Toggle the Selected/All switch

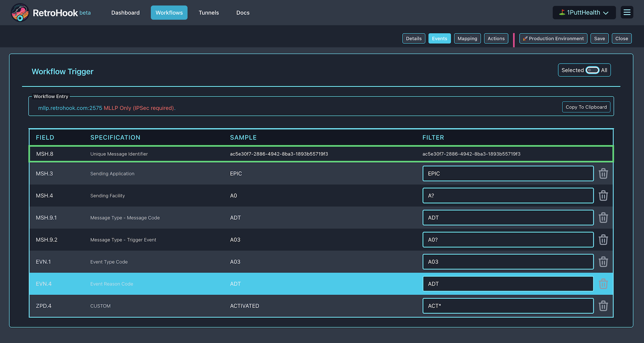592,70
